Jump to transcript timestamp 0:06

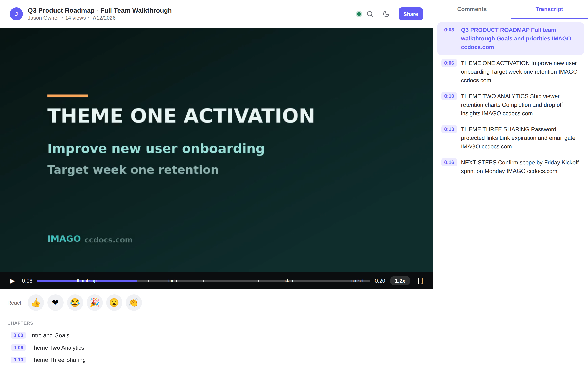point(449,63)
